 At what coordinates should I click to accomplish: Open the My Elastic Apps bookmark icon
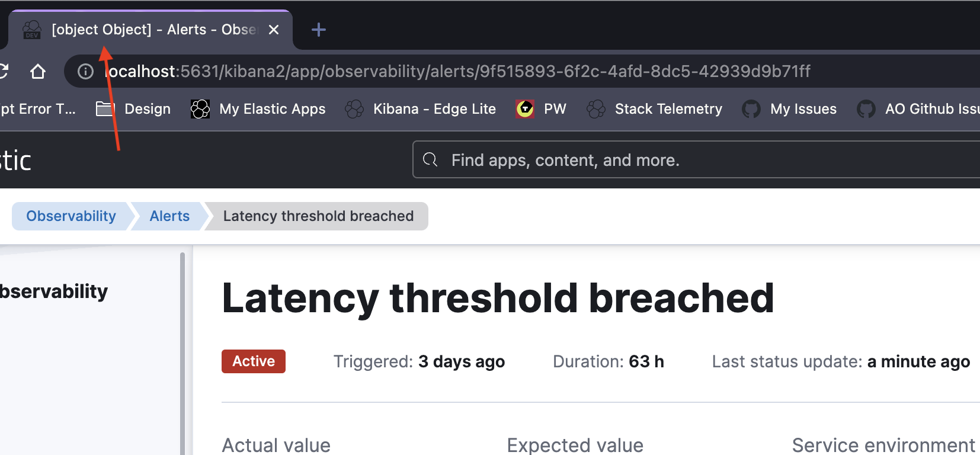tap(200, 108)
